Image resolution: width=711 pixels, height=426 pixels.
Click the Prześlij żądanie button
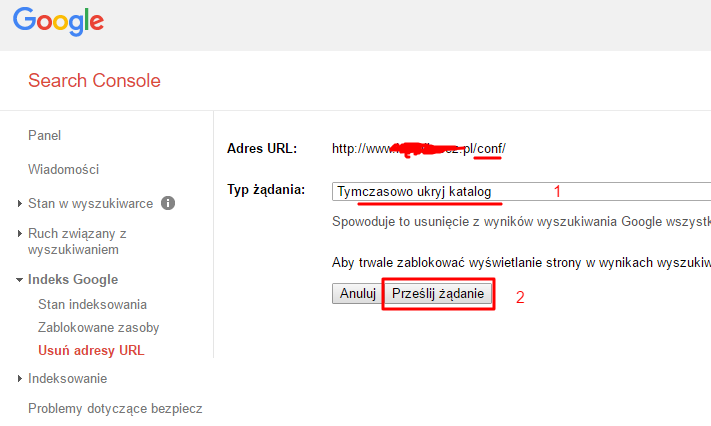(x=438, y=294)
